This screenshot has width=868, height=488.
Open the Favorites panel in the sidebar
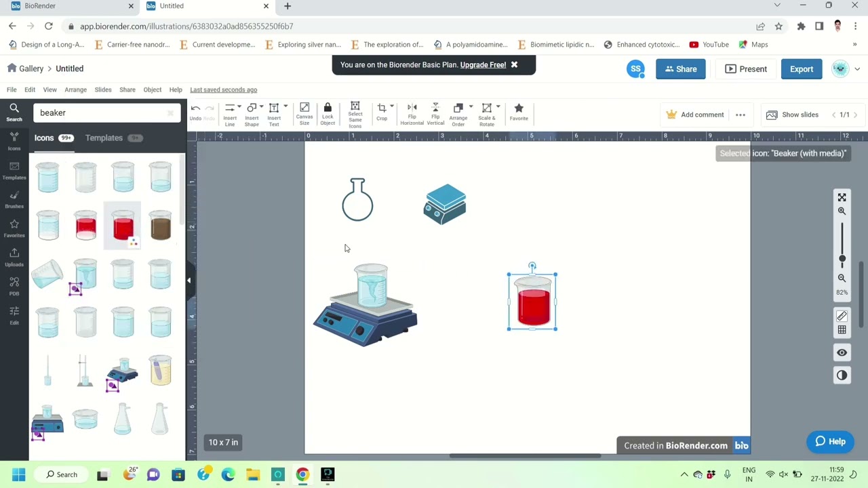14,229
